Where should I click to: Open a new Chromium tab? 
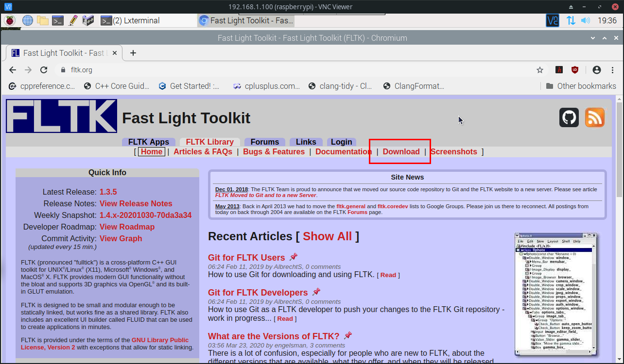pyautogui.click(x=133, y=53)
